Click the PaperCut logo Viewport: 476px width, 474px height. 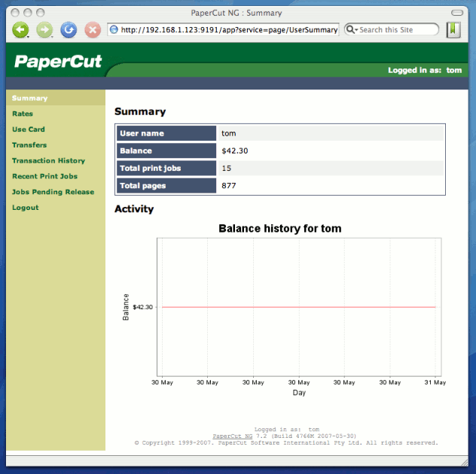coord(58,62)
